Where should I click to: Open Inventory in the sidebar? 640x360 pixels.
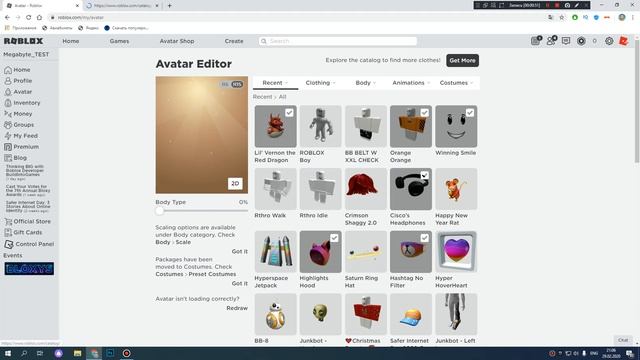(x=22, y=103)
